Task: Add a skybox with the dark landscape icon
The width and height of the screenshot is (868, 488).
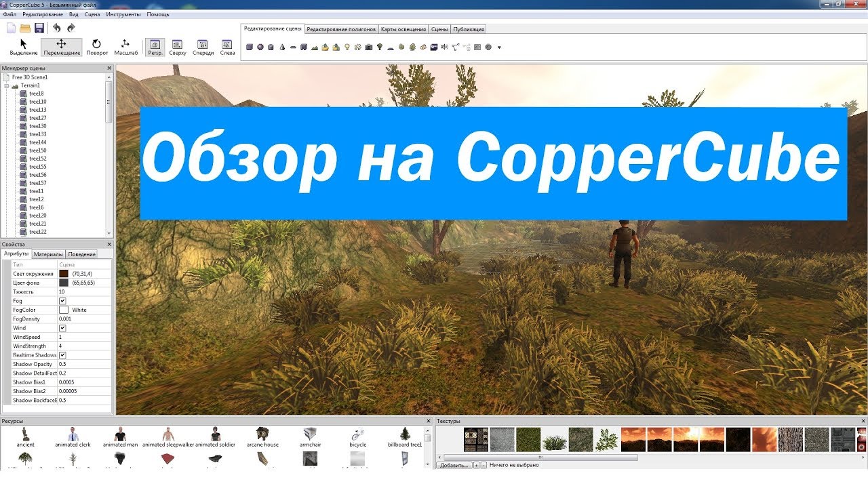Action: [x=434, y=47]
